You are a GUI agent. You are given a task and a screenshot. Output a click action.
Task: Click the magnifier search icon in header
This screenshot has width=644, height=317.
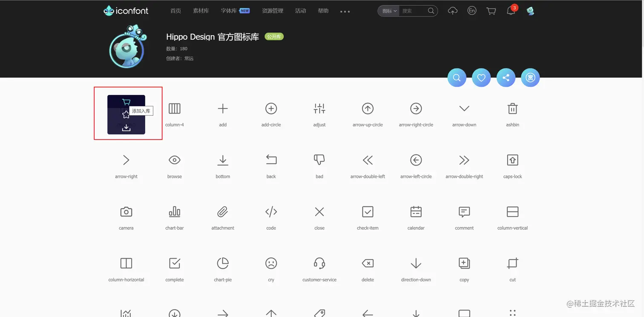[431, 11]
